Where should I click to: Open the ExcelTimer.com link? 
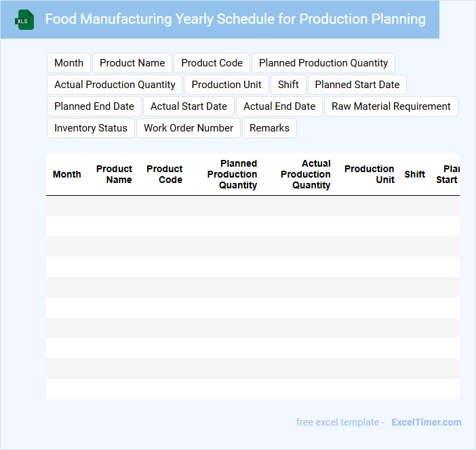(426, 422)
